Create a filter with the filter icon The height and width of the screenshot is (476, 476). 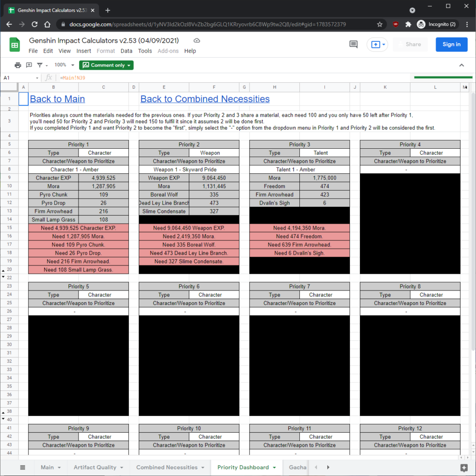click(40, 65)
